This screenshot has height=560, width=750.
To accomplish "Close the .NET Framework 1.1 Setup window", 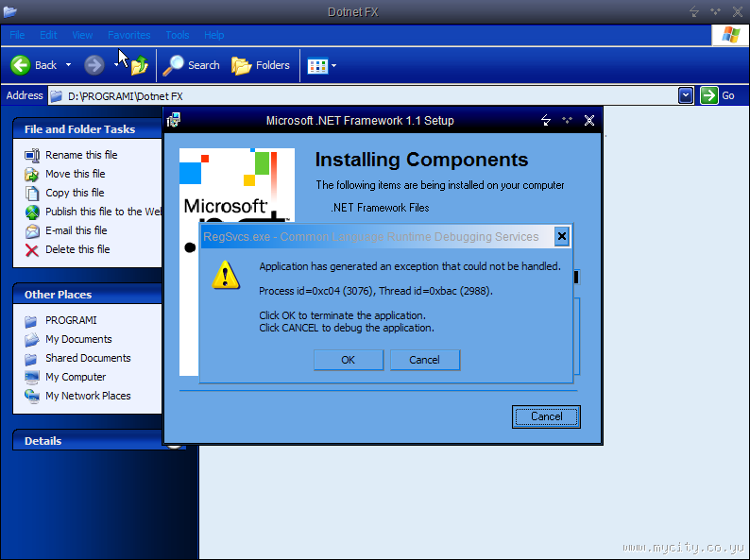I will pyautogui.click(x=589, y=120).
